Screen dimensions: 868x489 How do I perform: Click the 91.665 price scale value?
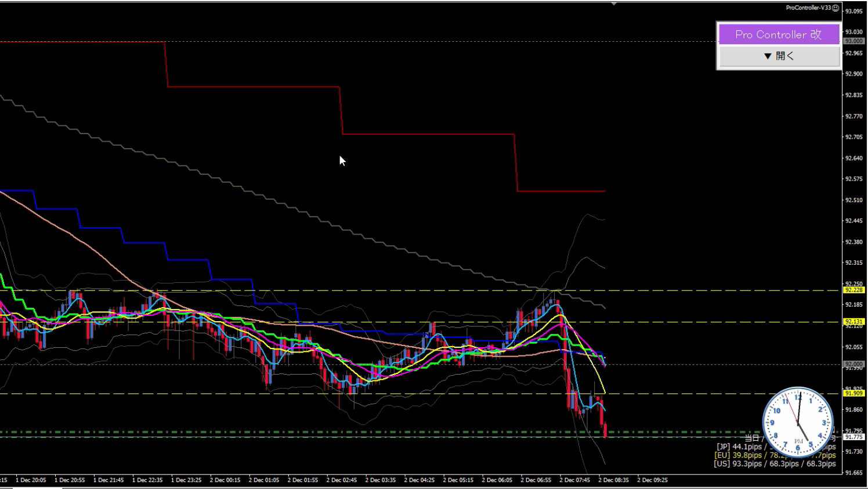(x=854, y=473)
